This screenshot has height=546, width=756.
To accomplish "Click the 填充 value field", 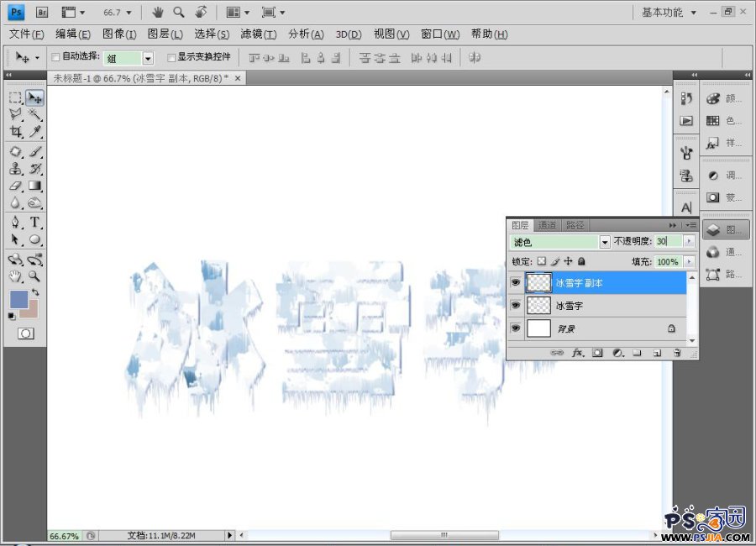I will coord(668,262).
